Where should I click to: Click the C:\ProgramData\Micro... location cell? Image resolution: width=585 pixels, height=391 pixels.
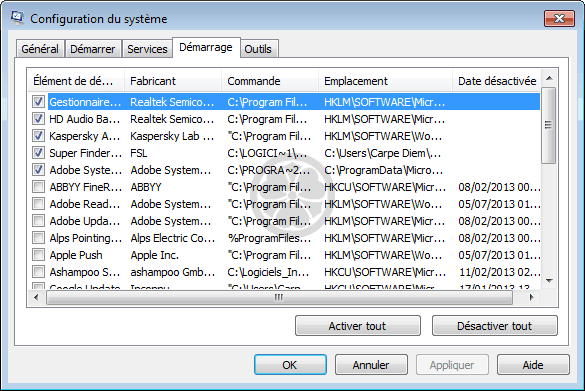pos(384,170)
